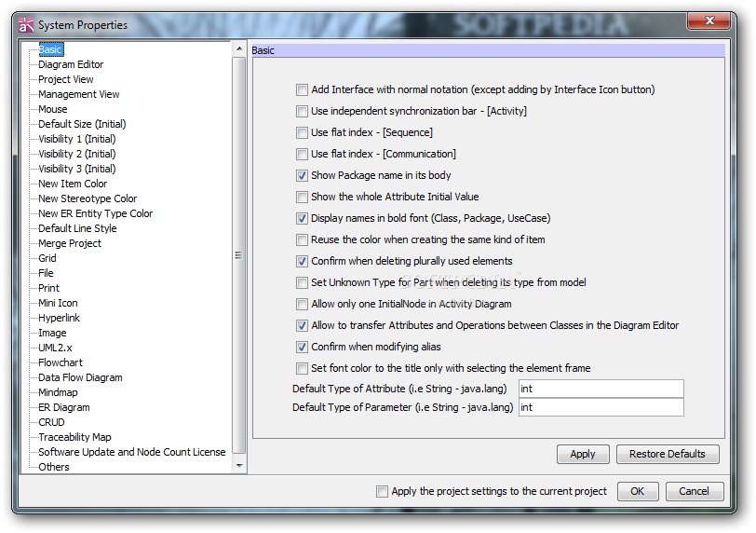Uncheck Confirm when deleting plurally used elements
This screenshot has height=533, width=756.
pyautogui.click(x=302, y=262)
